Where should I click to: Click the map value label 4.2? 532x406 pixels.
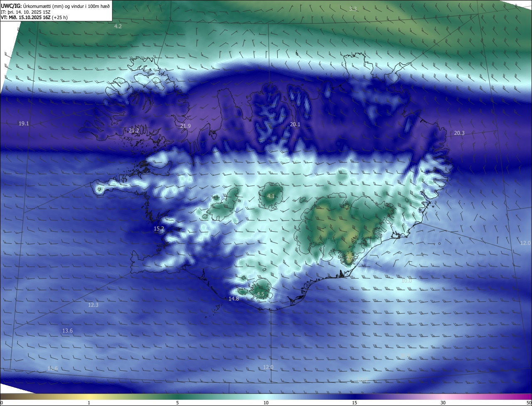[118, 26]
